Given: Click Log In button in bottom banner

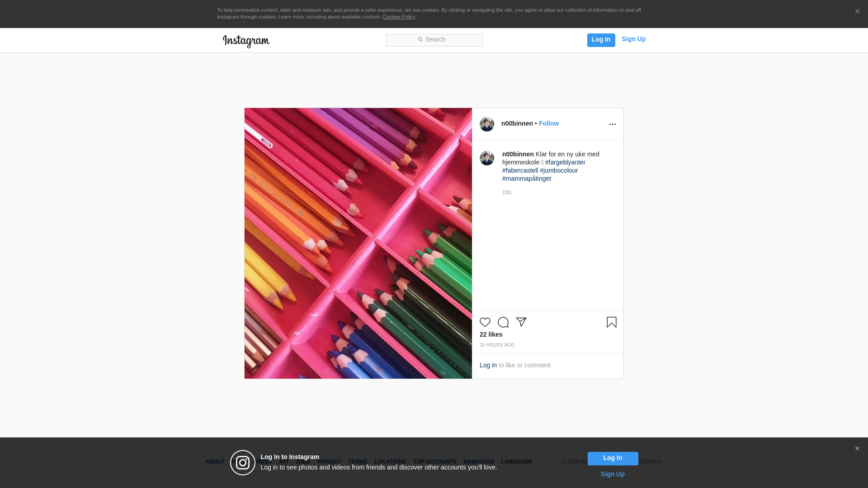Looking at the screenshot, I should point(613,459).
